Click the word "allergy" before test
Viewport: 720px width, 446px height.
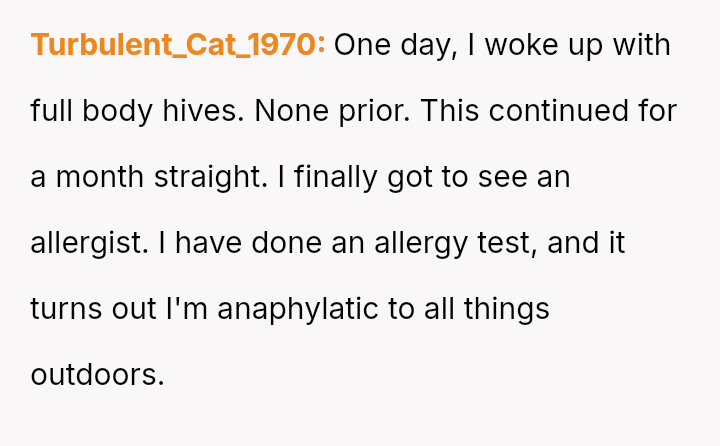pos(421,243)
